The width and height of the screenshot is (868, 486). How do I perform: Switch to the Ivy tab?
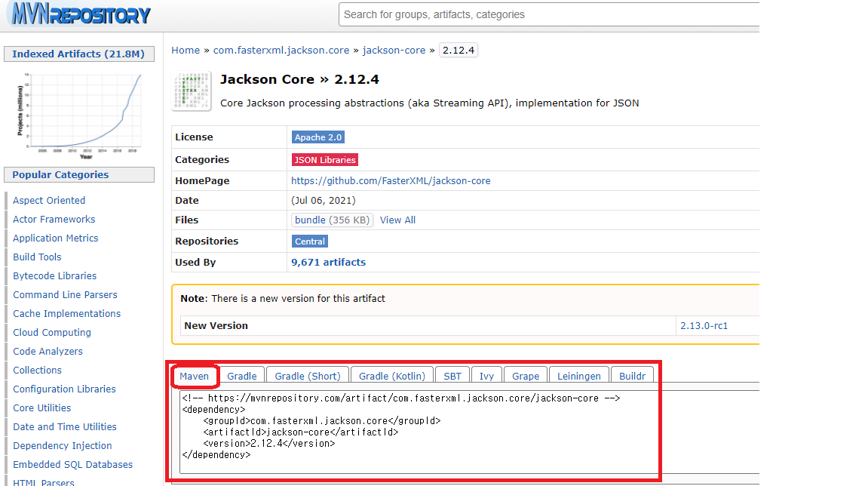486,377
